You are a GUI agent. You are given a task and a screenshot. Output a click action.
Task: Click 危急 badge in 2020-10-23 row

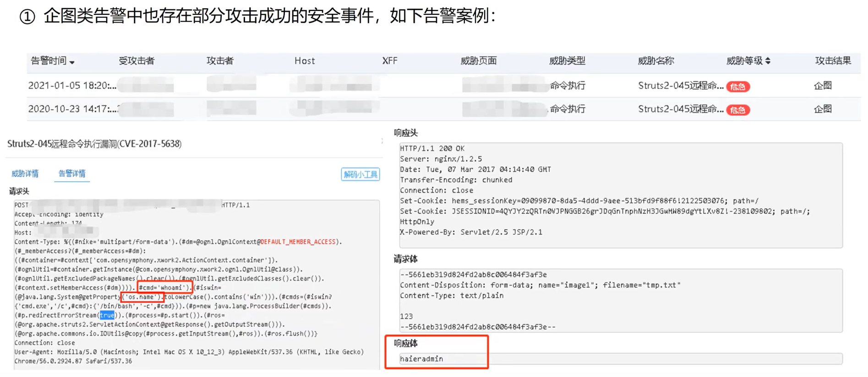[738, 110]
